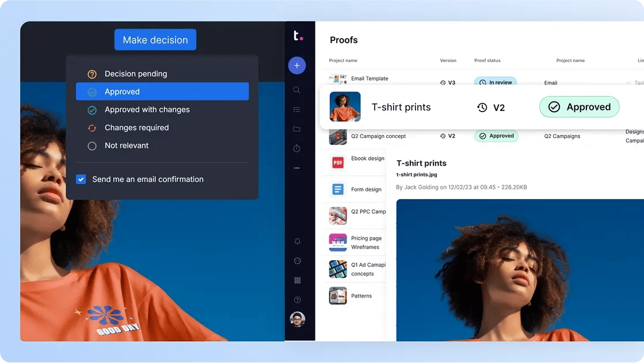This screenshot has height=363, width=644.
Task: Select Approved with changes menu item
Action: pos(147,110)
